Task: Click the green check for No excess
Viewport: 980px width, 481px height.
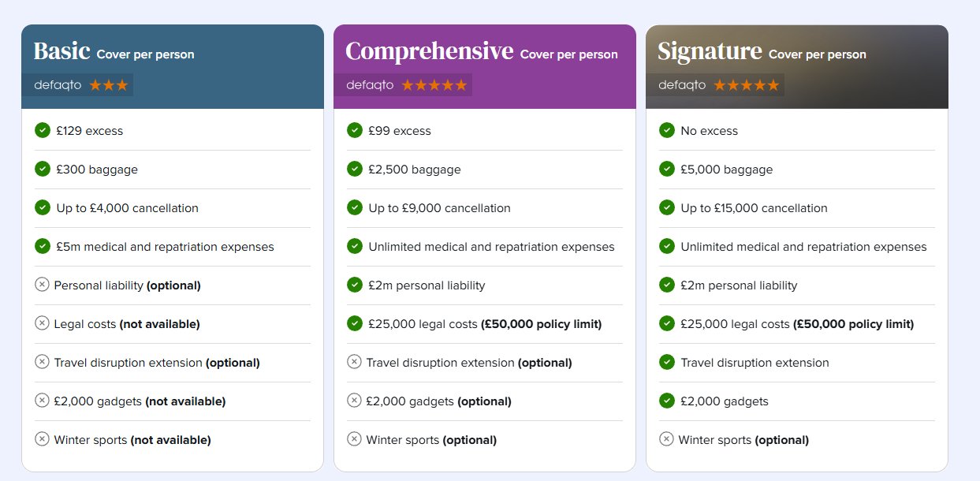Action: point(667,130)
